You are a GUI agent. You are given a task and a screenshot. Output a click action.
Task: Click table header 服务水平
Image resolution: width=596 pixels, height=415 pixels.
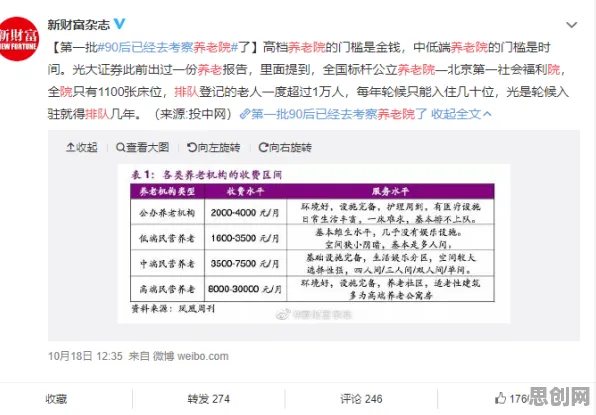pos(390,192)
